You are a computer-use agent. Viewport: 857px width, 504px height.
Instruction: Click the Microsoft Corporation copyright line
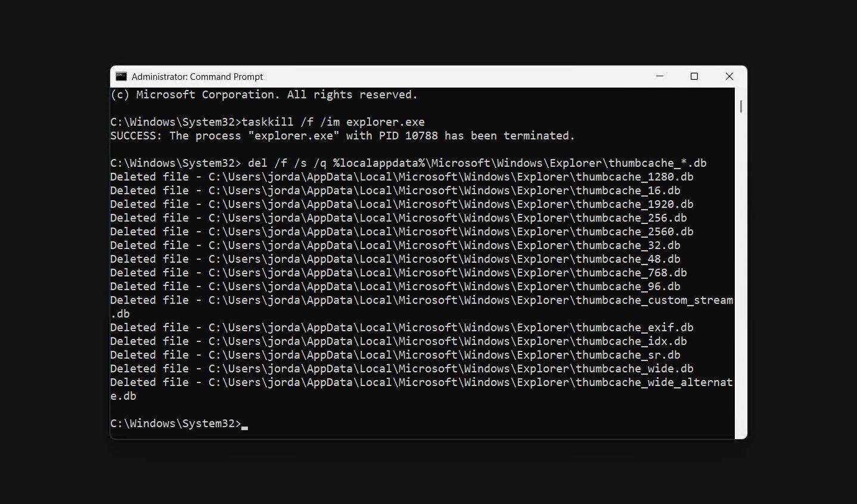click(264, 95)
